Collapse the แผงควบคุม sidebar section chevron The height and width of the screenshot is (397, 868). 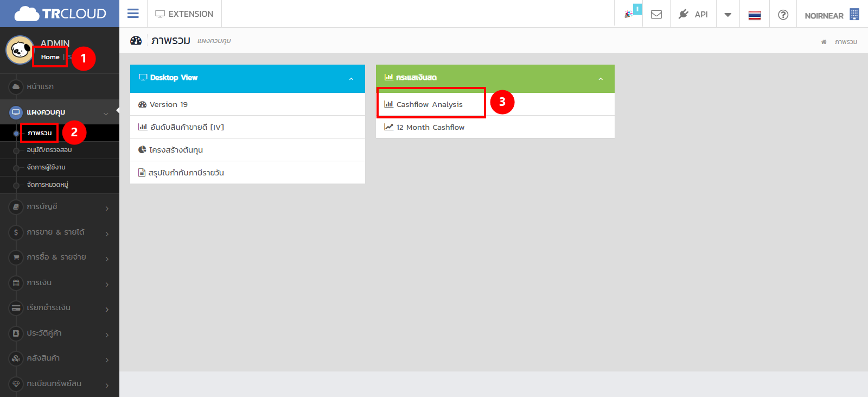(x=106, y=114)
